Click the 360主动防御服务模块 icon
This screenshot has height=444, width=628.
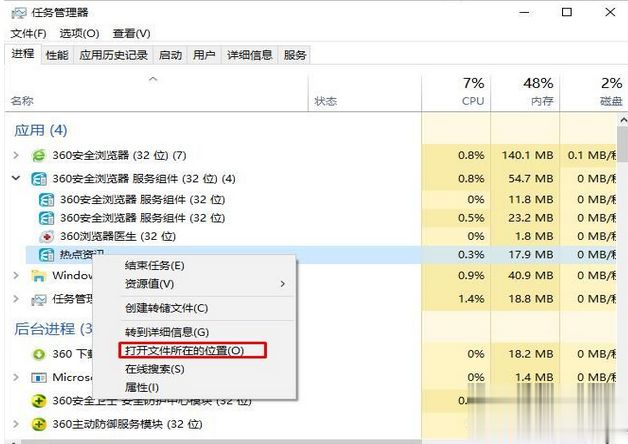(x=39, y=424)
